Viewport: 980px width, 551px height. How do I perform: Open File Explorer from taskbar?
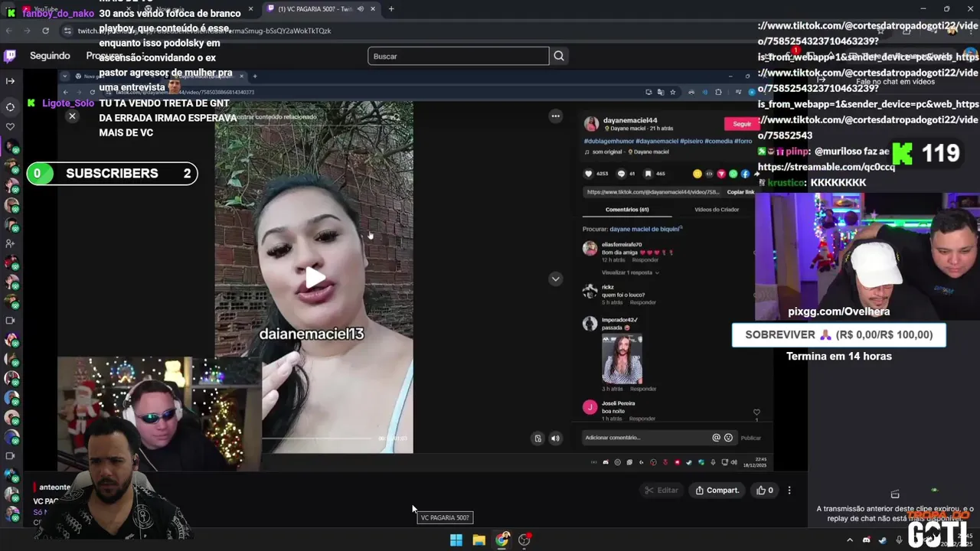[479, 540]
